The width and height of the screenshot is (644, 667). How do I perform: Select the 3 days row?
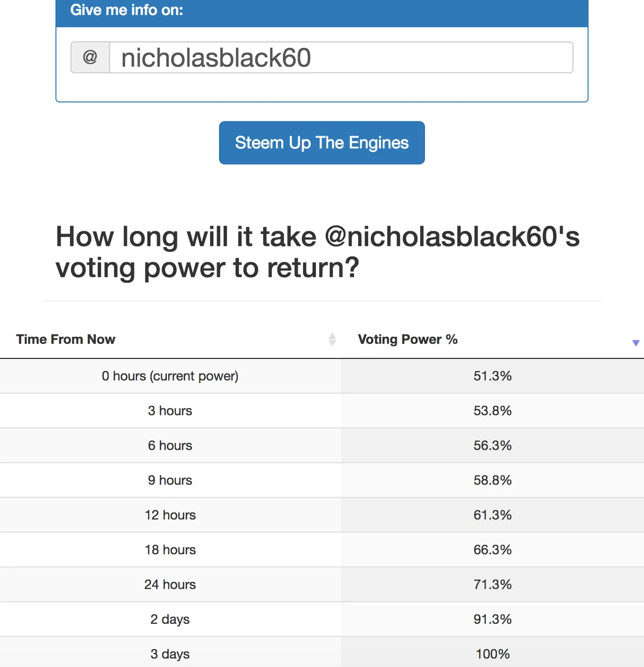pos(322,652)
